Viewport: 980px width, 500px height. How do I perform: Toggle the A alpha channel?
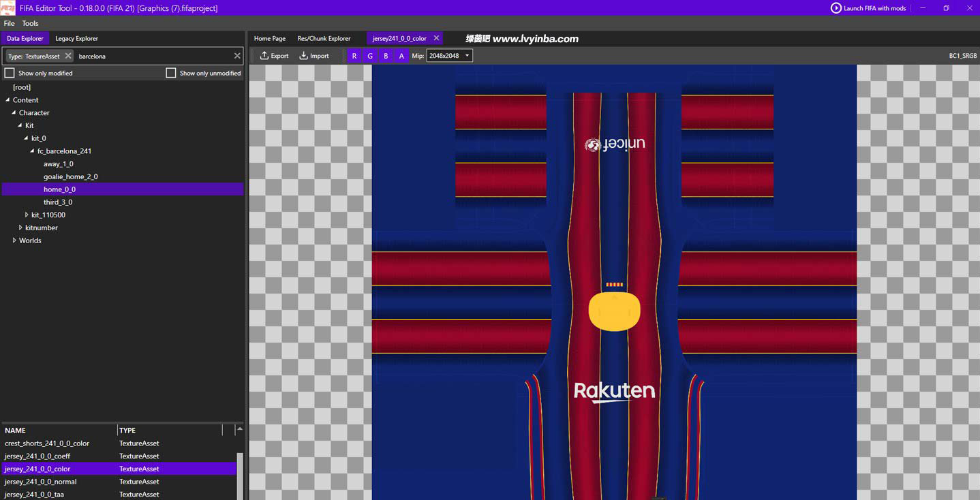[401, 56]
